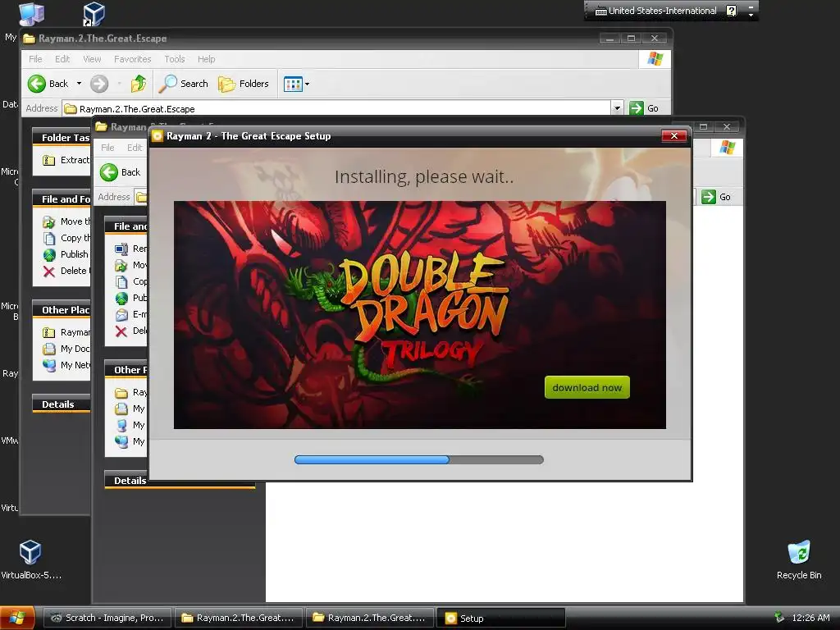Collapse Folder Tasks header in back window
840x630 pixels.
pyautogui.click(x=61, y=138)
